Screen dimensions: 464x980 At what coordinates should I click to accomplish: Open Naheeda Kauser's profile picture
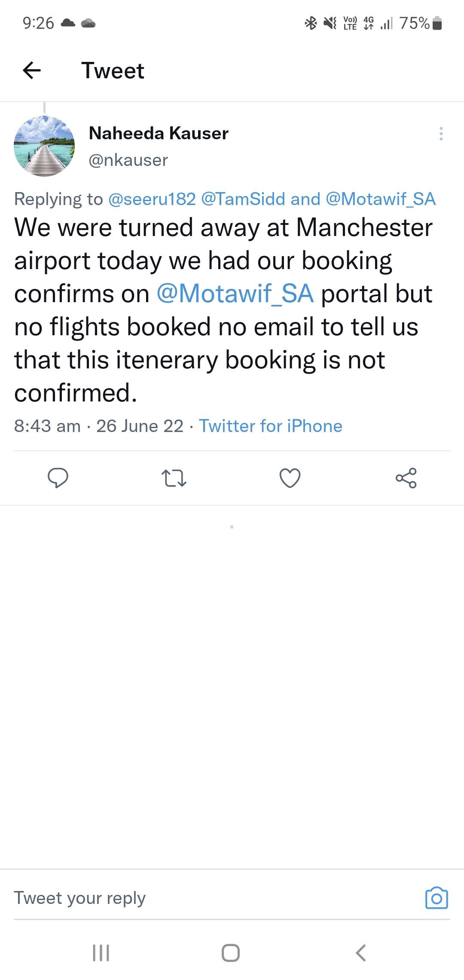(x=44, y=146)
